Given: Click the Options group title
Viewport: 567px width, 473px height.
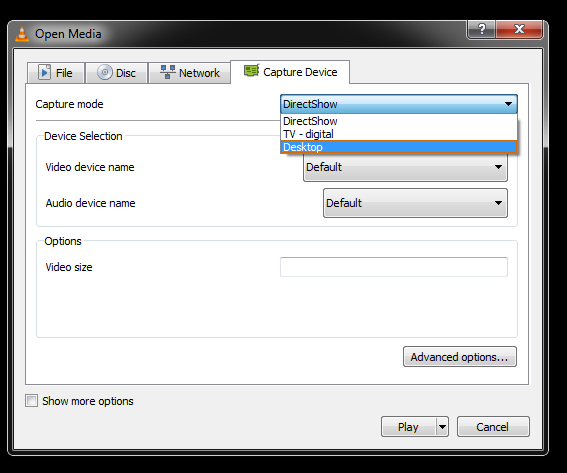Looking at the screenshot, I should point(63,241).
